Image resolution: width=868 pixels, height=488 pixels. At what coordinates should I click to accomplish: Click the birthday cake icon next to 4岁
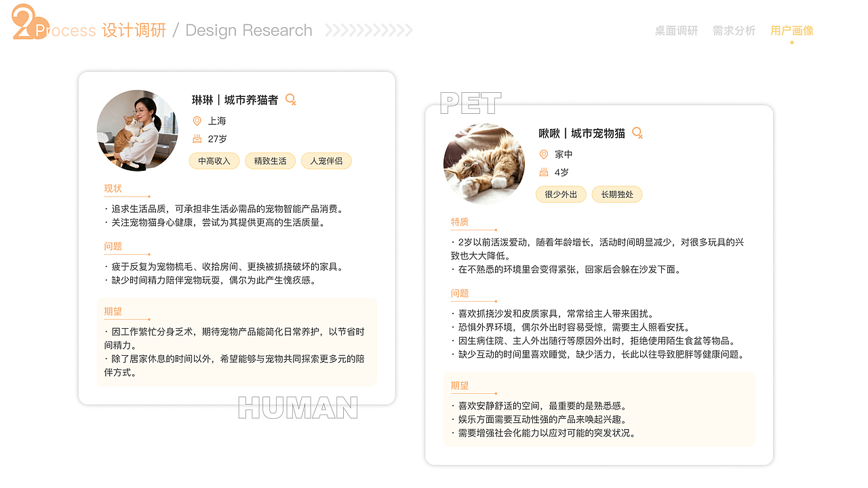pos(544,172)
